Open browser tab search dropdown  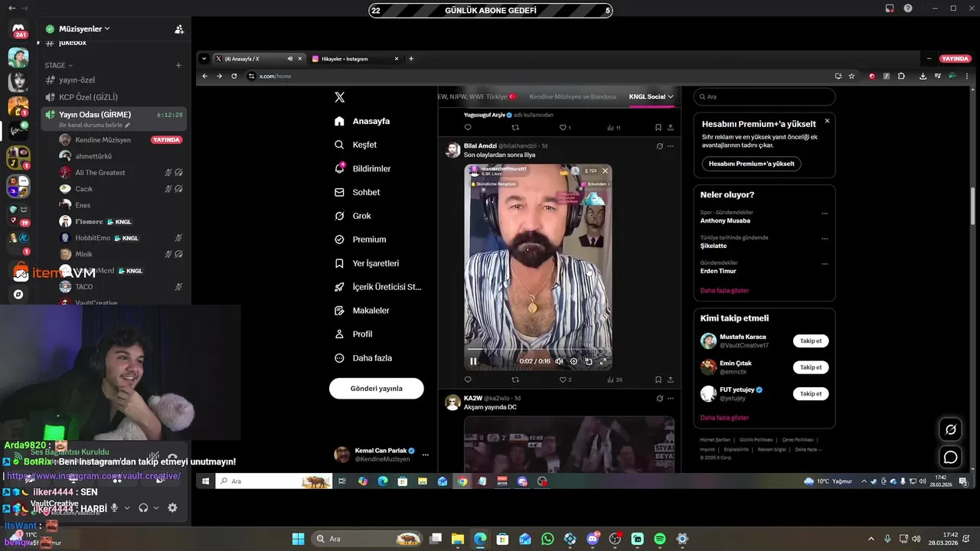204,59
